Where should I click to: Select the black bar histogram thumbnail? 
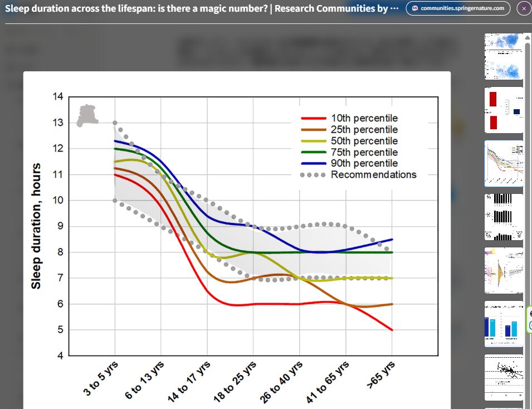[x=504, y=217]
